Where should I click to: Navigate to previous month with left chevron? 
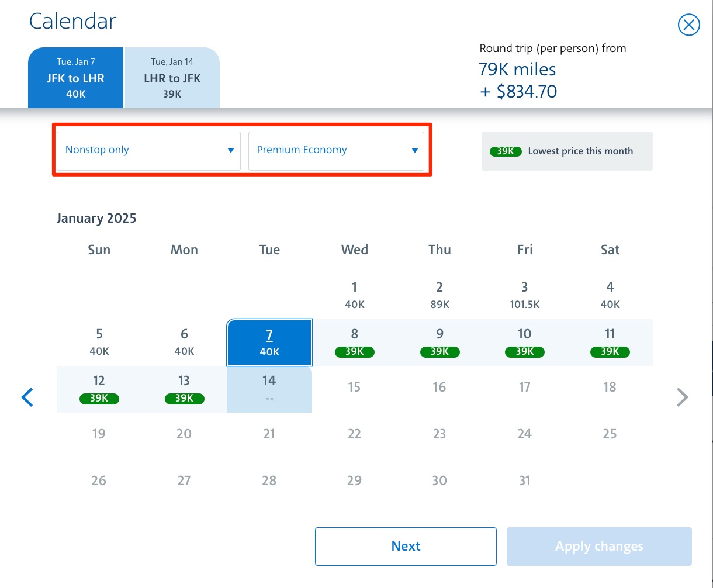click(27, 397)
